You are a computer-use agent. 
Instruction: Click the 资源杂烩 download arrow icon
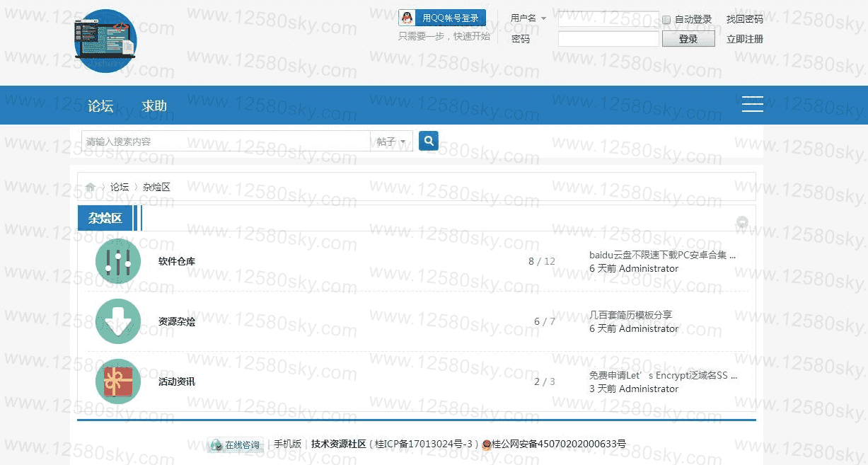click(118, 321)
